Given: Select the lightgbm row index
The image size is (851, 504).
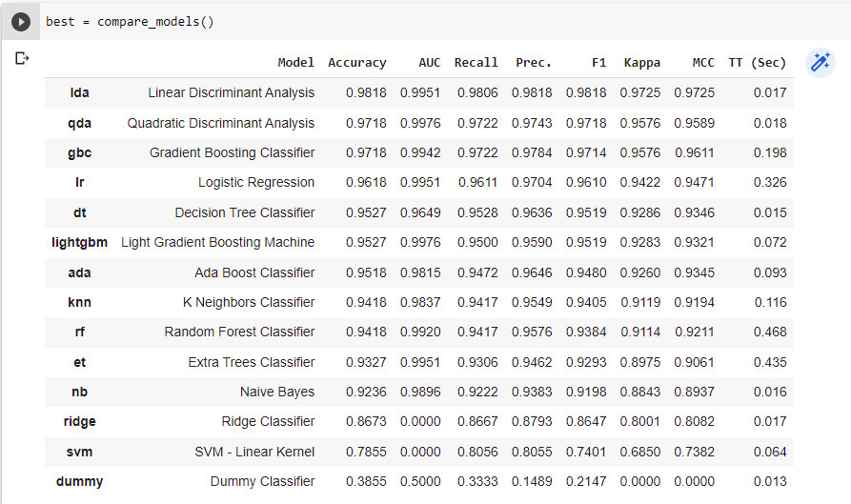Looking at the screenshot, I should (x=80, y=242).
